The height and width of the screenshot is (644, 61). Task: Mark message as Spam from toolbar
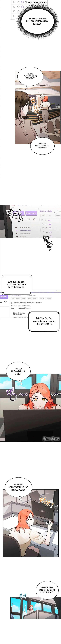coord(35,298)
